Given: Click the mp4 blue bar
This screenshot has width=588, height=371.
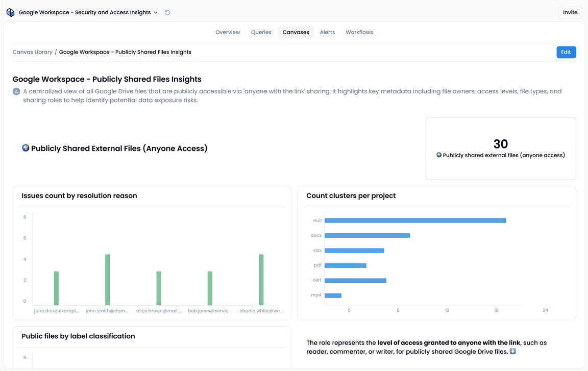Looking at the screenshot, I should (333, 295).
